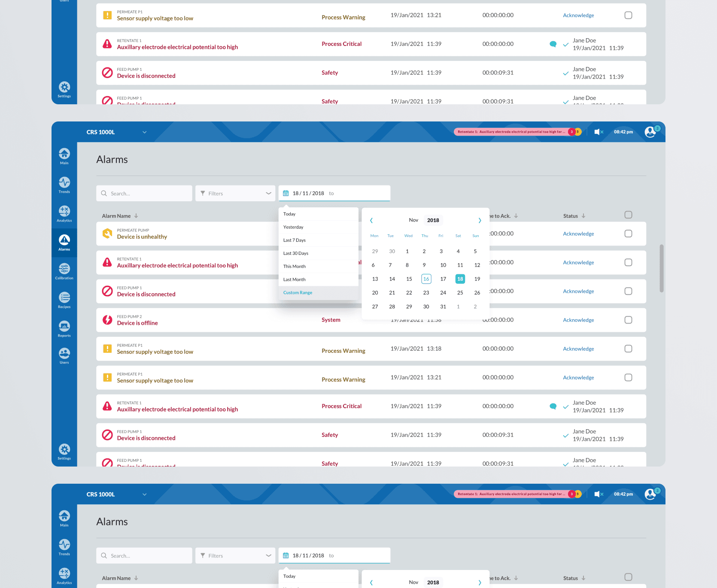Expand CRS 1000L dropdown in middle screen

[x=145, y=132]
